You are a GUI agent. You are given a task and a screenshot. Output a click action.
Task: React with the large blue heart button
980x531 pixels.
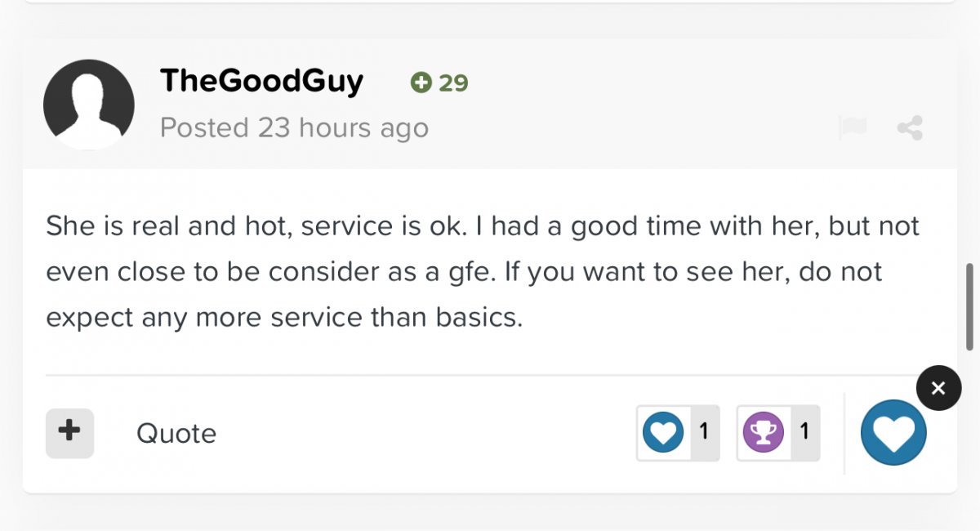tap(893, 433)
